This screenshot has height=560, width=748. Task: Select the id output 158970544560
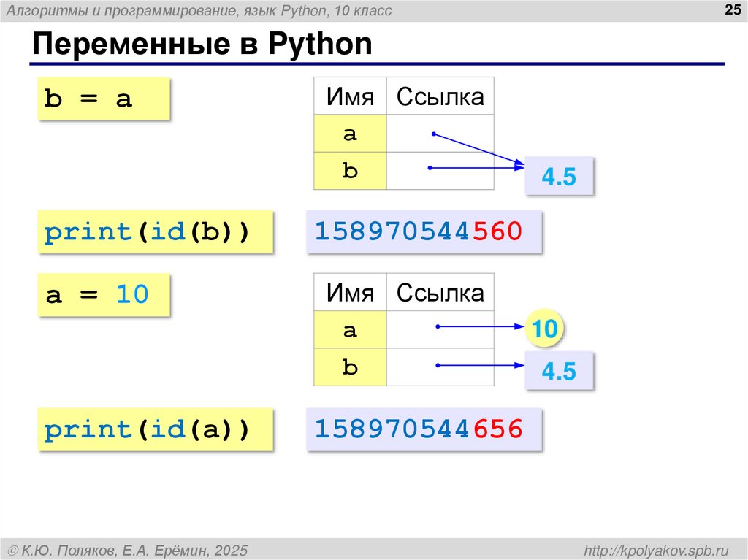[x=424, y=231]
